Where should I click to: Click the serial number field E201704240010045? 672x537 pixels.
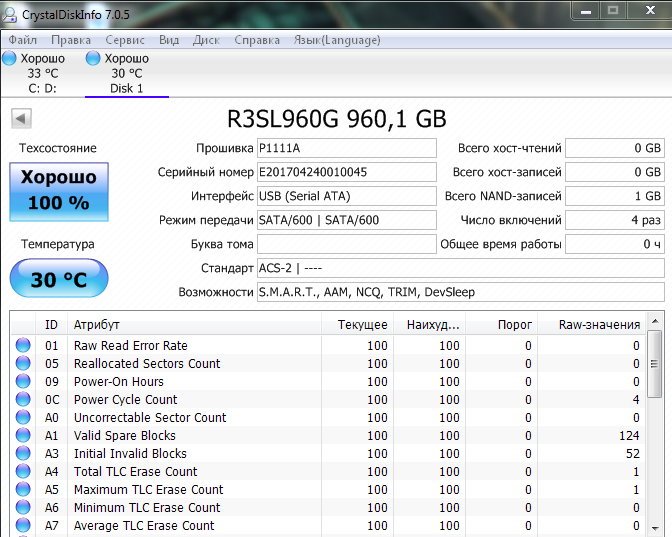[x=347, y=172]
